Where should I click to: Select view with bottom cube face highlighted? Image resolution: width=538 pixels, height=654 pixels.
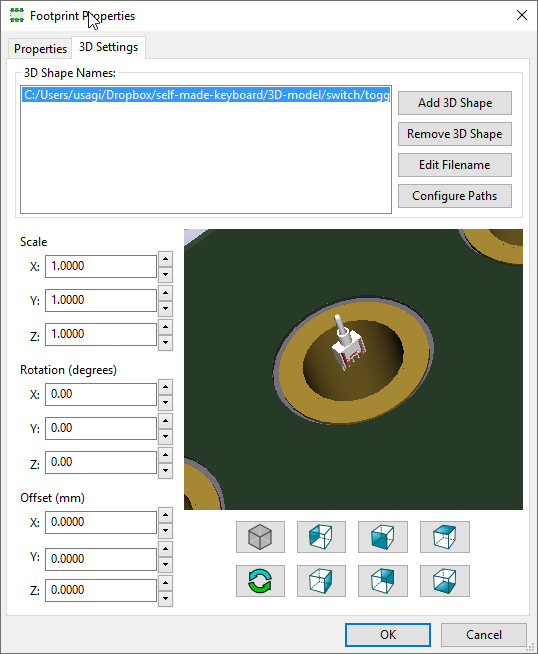point(445,581)
